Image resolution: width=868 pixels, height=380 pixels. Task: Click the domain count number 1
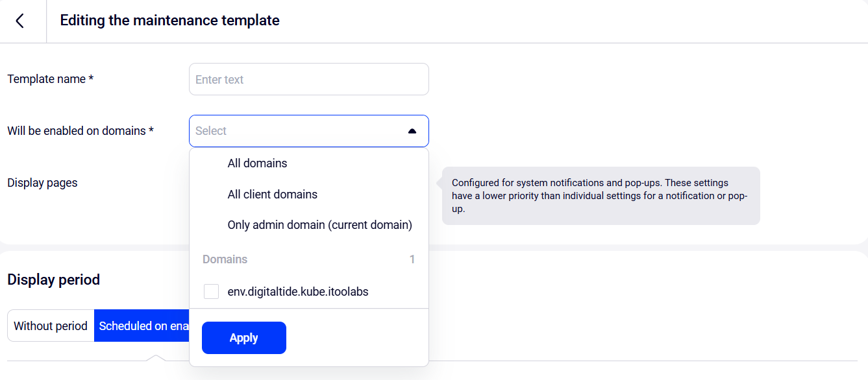[x=412, y=259]
